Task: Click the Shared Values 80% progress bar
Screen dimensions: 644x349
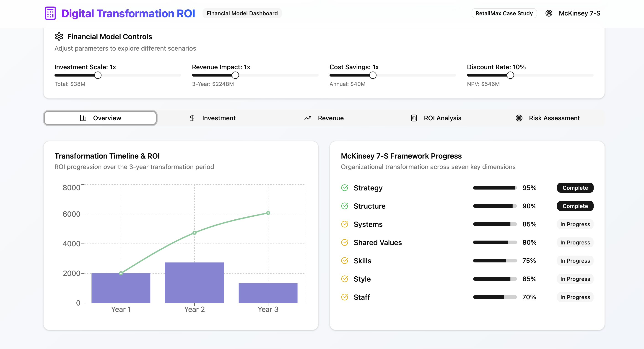Action: pos(495,242)
